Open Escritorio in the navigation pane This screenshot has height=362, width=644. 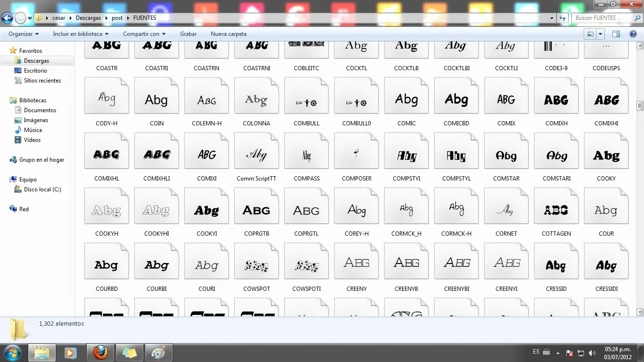(x=35, y=71)
